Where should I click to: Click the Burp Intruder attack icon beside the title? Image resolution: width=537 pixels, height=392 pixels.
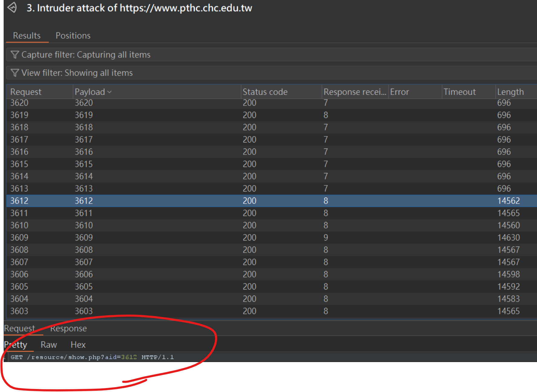12,7
